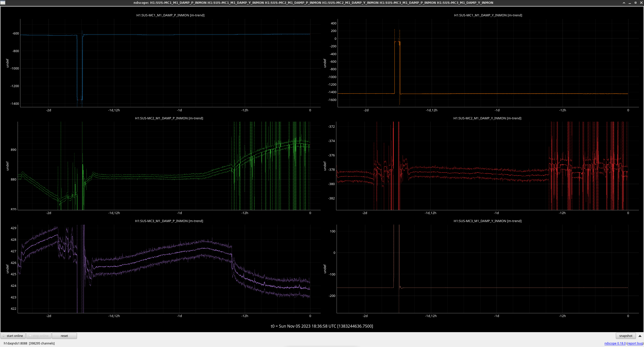Click the MC3_M1_DAMP_Y_INMON plot title

pos(487,221)
